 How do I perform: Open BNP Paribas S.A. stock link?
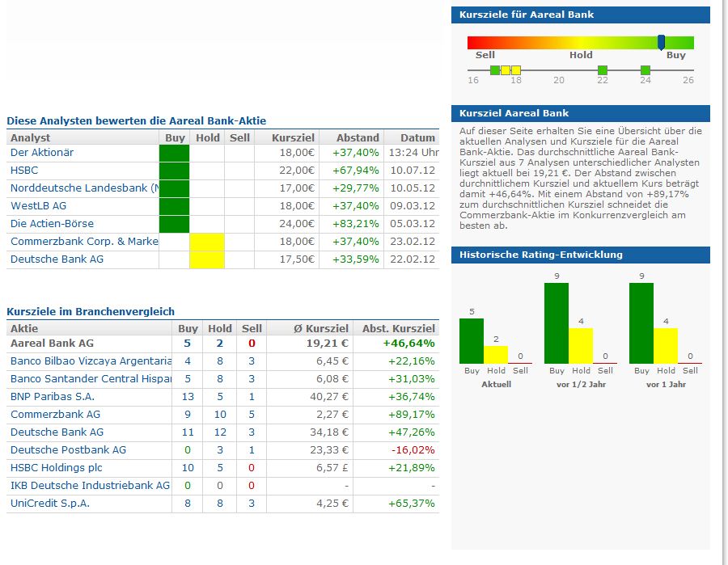click(53, 397)
